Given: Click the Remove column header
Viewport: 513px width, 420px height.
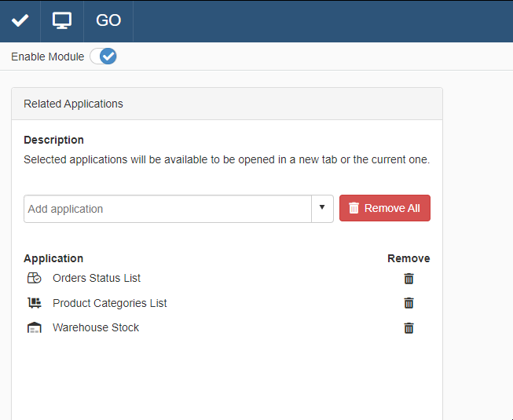Looking at the screenshot, I should click(409, 258).
